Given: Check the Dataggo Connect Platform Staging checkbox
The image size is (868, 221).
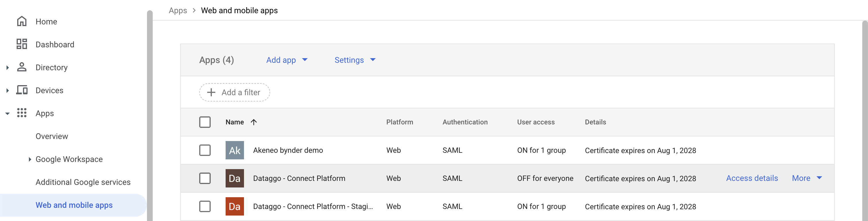Looking at the screenshot, I should 205,206.
